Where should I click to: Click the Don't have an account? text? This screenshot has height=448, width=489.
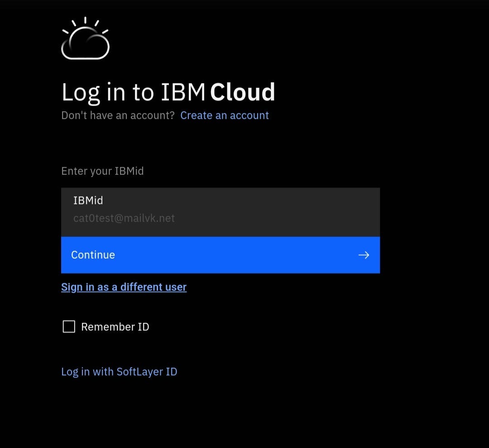pyautogui.click(x=118, y=116)
